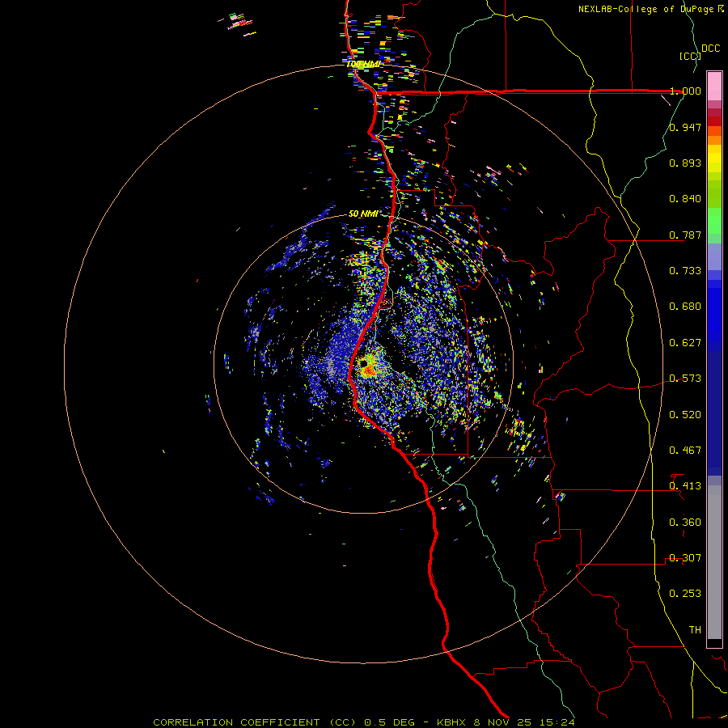Select the 0.627 legend value
Viewport: 728px width, 728px height.
click(685, 343)
